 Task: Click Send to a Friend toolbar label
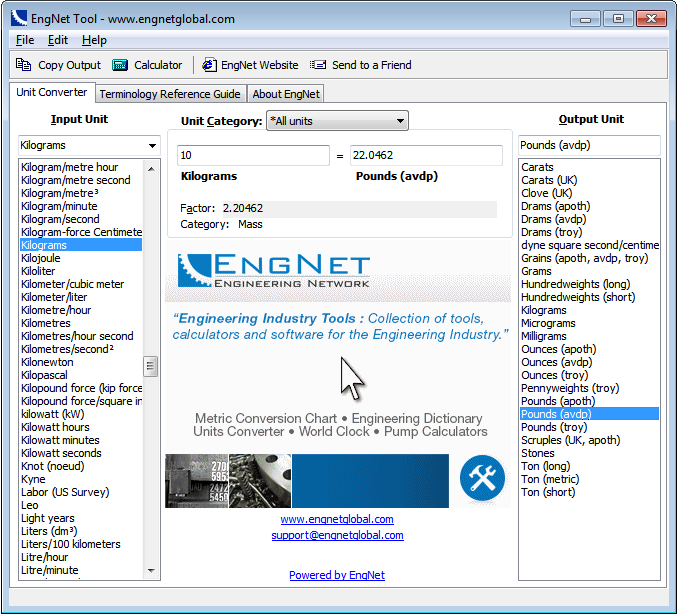371,65
